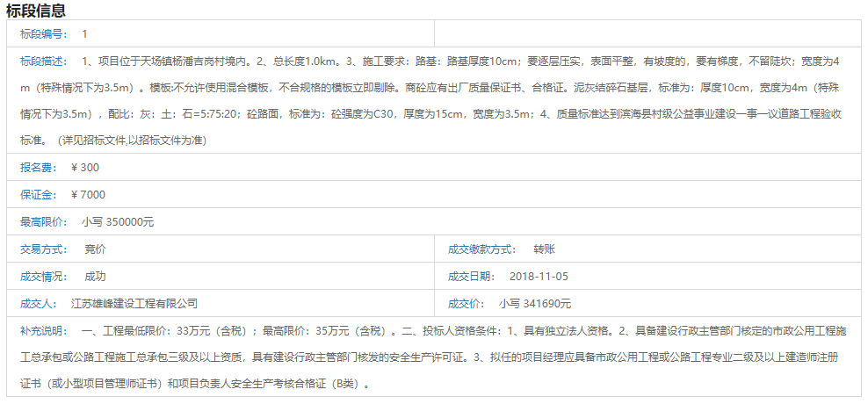Select the 最高限价 label
This screenshot has height=404, width=868.
(43, 222)
